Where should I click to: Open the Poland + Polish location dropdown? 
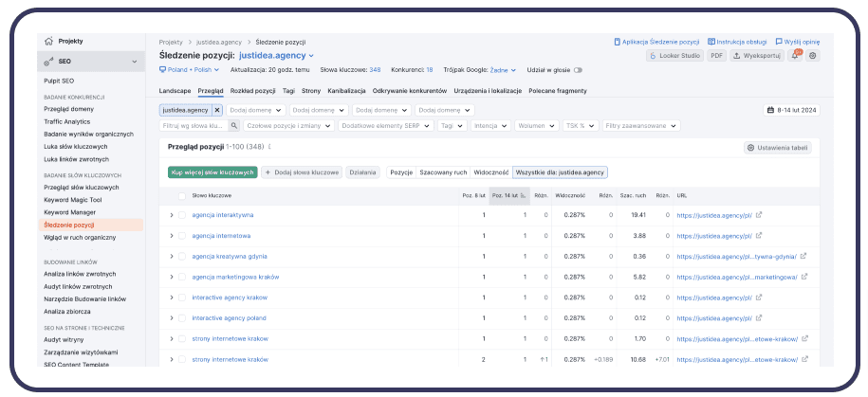189,70
